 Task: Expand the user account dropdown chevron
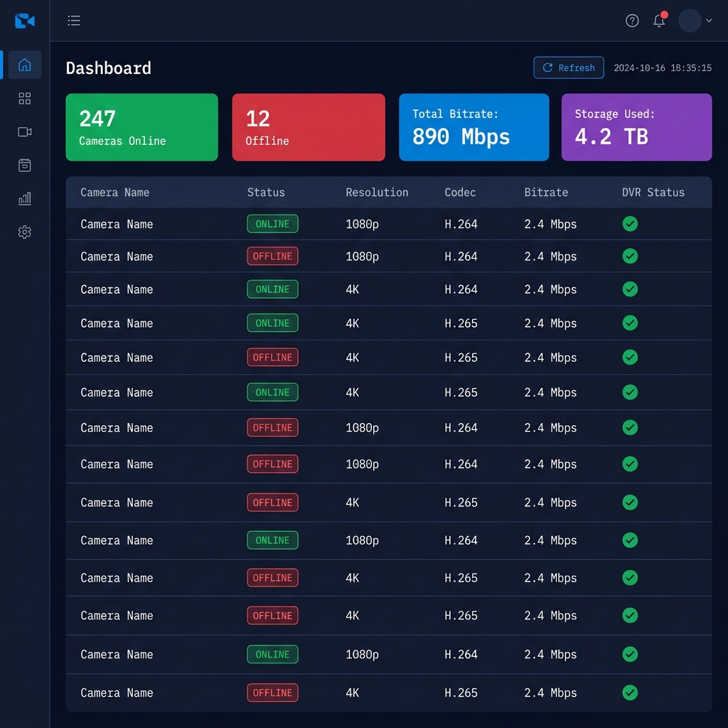[x=709, y=21]
